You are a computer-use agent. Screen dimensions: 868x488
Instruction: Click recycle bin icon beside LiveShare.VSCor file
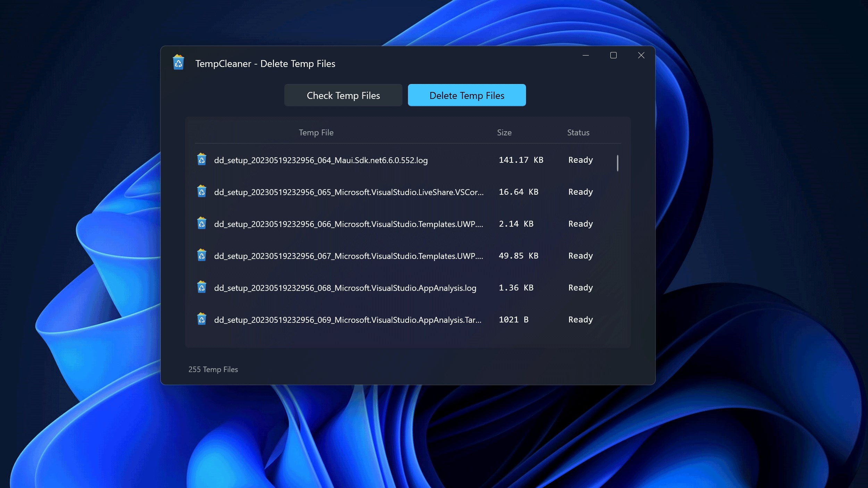tap(202, 191)
